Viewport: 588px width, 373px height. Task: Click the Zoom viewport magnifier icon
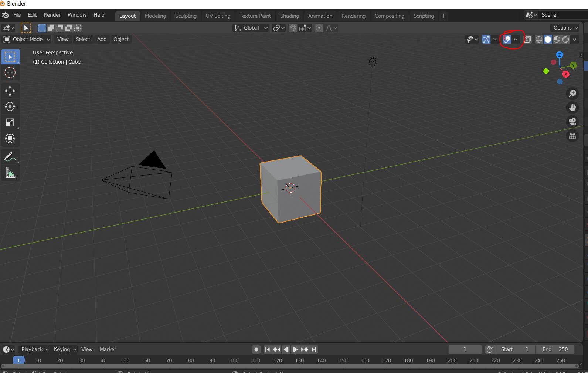tap(572, 93)
